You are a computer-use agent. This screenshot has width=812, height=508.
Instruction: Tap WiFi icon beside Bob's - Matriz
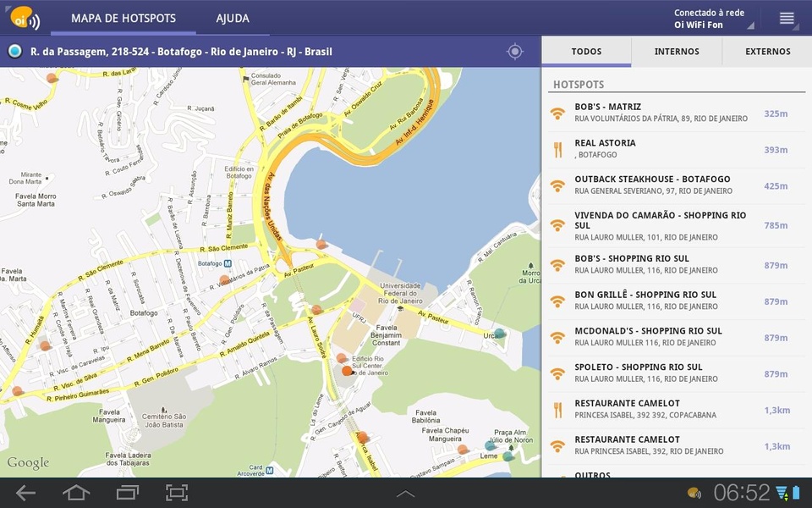click(x=557, y=113)
